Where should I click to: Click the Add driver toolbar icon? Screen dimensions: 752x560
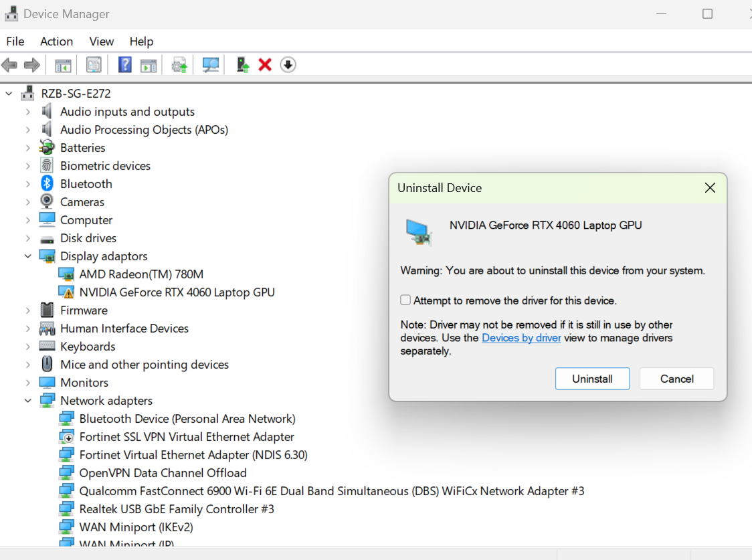243,65
